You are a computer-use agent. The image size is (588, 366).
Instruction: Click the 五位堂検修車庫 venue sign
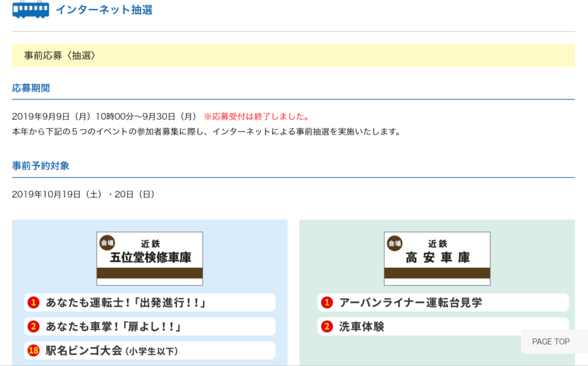[x=150, y=258]
